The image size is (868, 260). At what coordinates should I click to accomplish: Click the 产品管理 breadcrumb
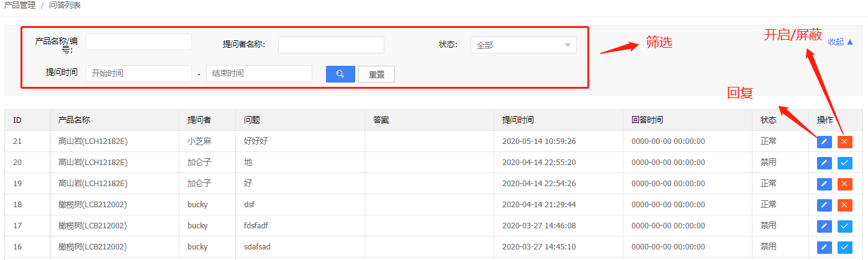[19, 6]
